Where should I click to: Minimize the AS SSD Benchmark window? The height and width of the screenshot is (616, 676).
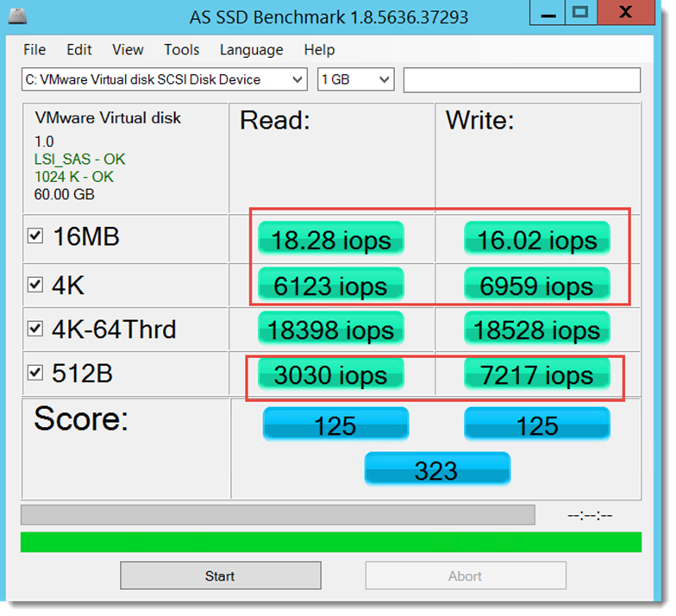coord(548,13)
